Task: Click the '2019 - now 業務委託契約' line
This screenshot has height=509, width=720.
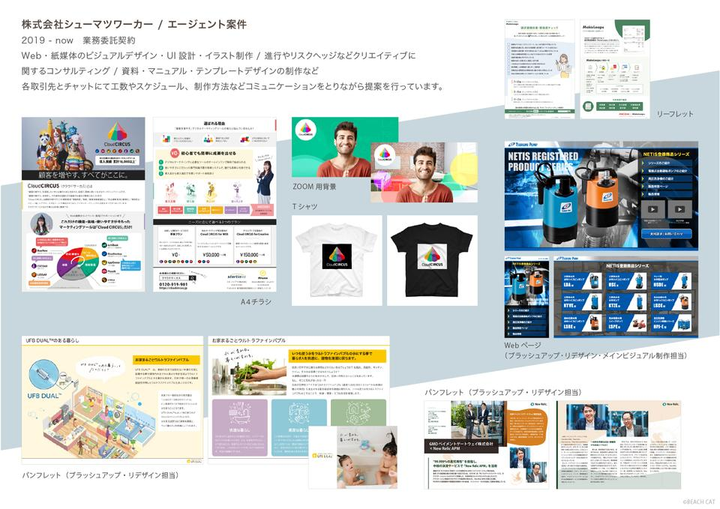Action: tap(78, 40)
